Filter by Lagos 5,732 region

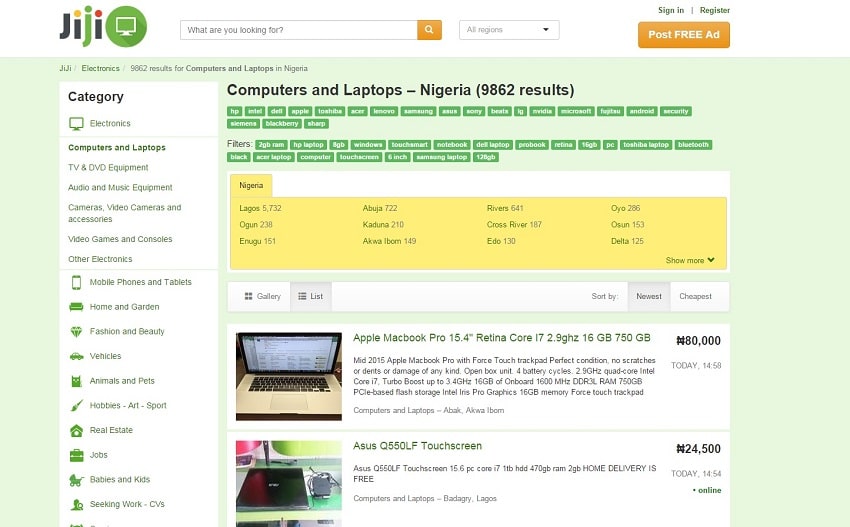tap(260, 208)
